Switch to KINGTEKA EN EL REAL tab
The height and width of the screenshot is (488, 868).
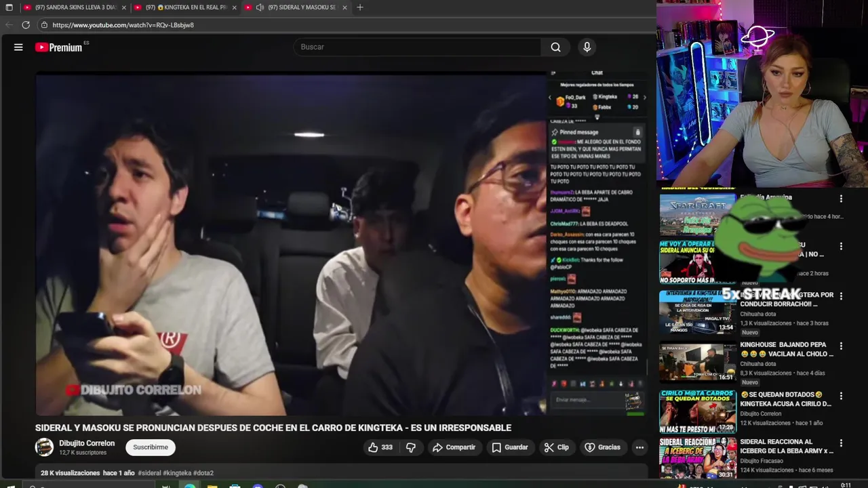click(x=184, y=7)
